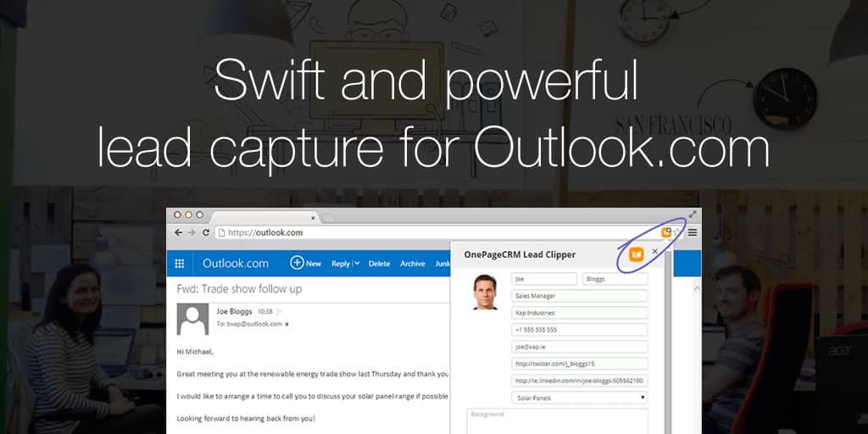Click the Hi Michael, greeting line
This screenshot has width=868, height=434.
(195, 352)
